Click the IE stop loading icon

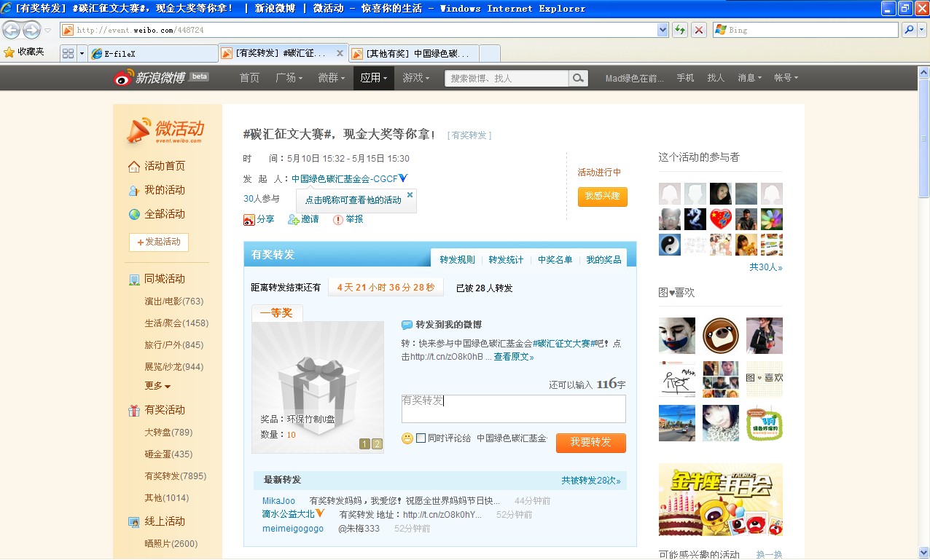[x=698, y=30]
